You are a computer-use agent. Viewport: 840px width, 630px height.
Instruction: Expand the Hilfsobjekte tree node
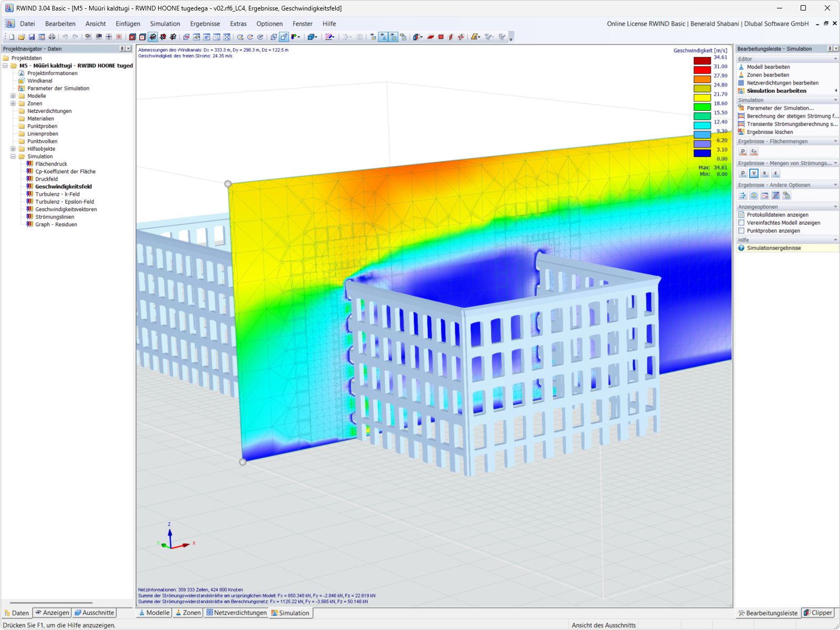[13, 149]
